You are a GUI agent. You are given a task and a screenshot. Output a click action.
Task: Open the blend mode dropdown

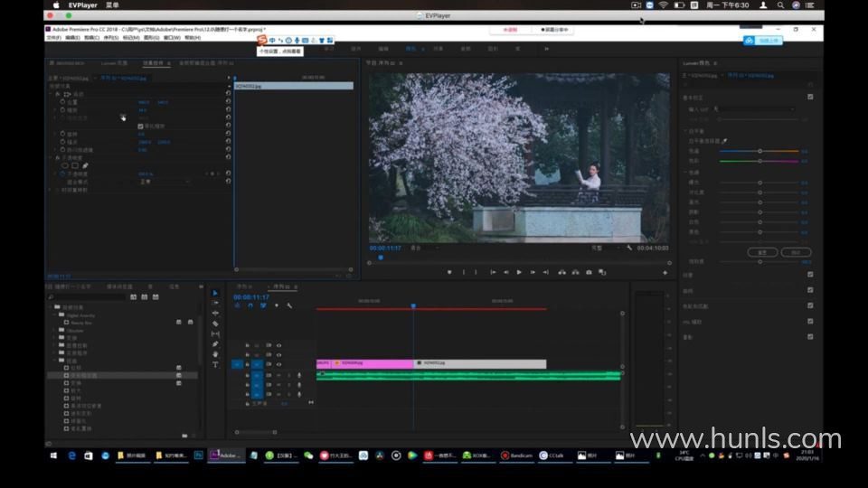(163, 182)
